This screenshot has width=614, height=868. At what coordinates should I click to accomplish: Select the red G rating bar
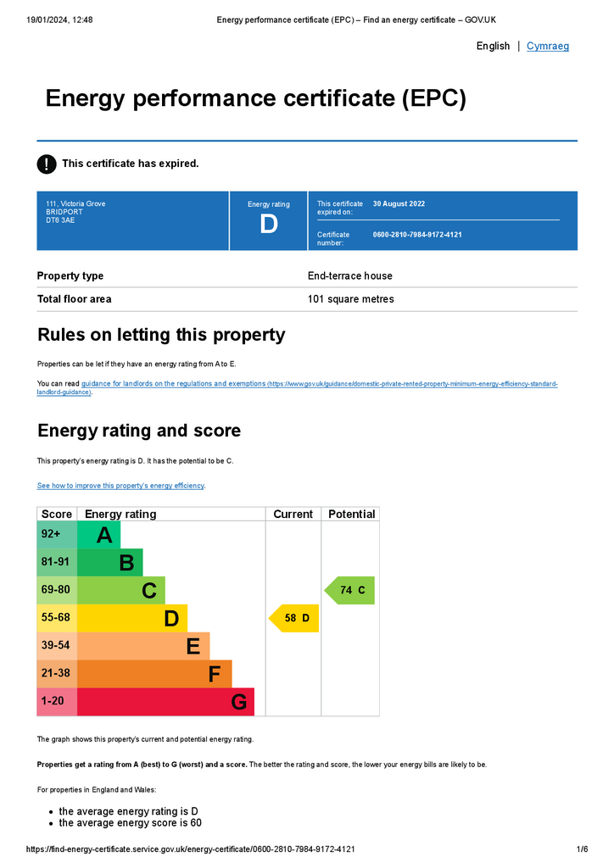point(165,702)
